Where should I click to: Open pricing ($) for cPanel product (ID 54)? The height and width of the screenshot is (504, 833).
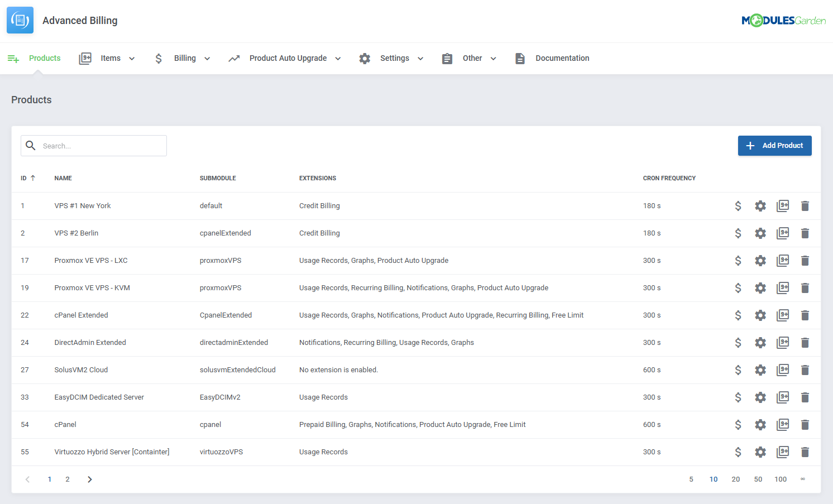(738, 425)
